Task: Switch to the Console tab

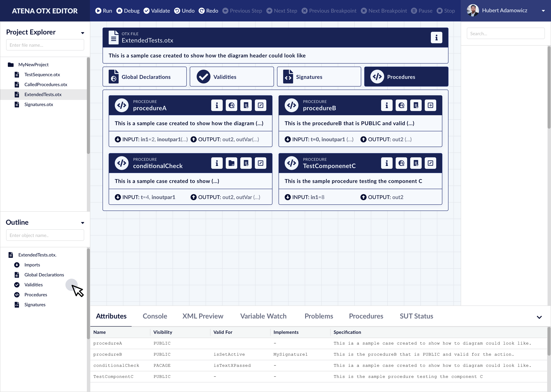Action: pos(155,316)
